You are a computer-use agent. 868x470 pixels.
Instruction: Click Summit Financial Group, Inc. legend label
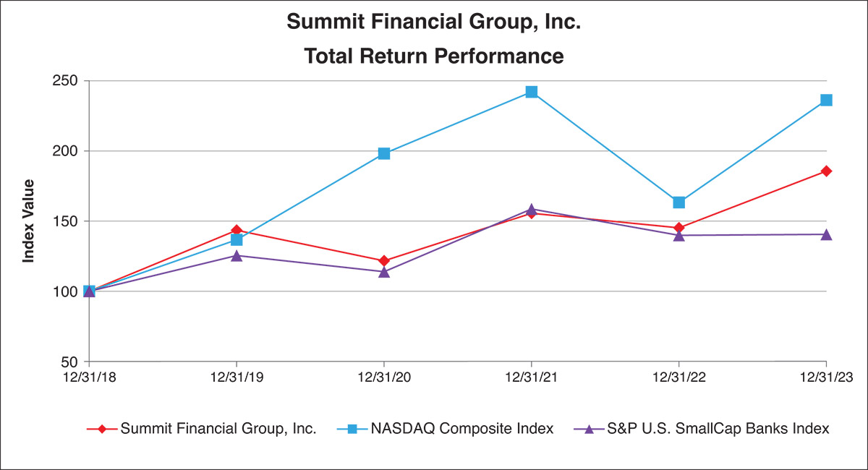click(x=218, y=429)
